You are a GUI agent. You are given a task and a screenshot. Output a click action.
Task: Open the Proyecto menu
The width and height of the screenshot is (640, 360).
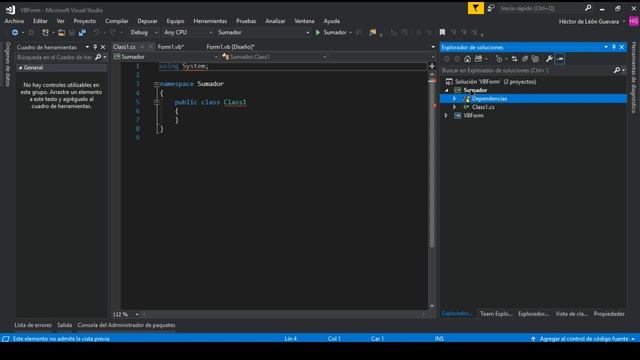[84, 21]
